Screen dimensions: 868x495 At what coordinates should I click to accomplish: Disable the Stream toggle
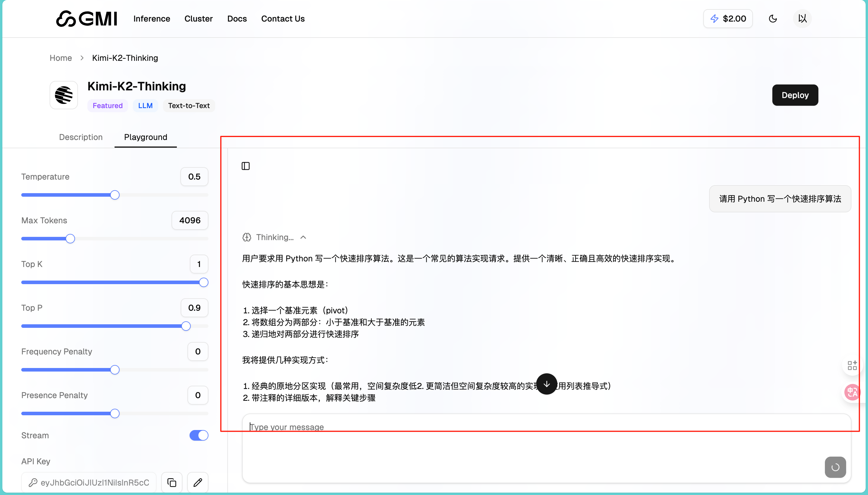(x=198, y=435)
